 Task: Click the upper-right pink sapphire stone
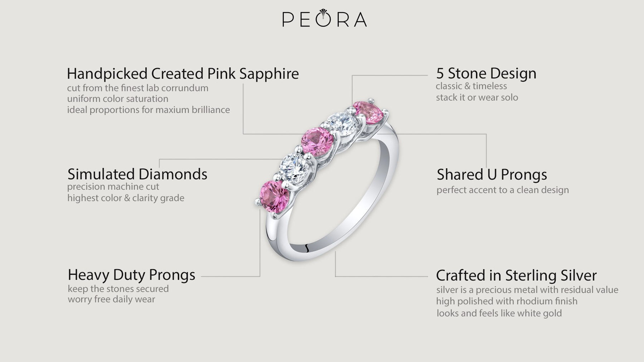click(368, 113)
